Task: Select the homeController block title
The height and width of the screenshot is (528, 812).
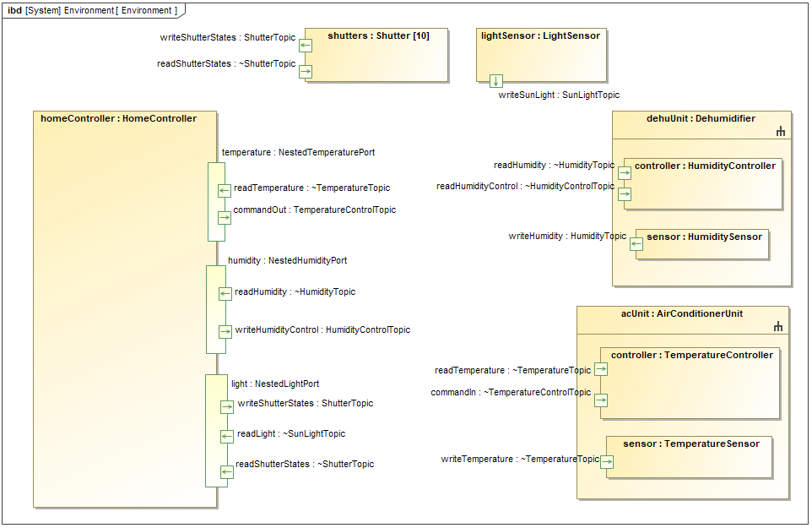Action: point(118,119)
